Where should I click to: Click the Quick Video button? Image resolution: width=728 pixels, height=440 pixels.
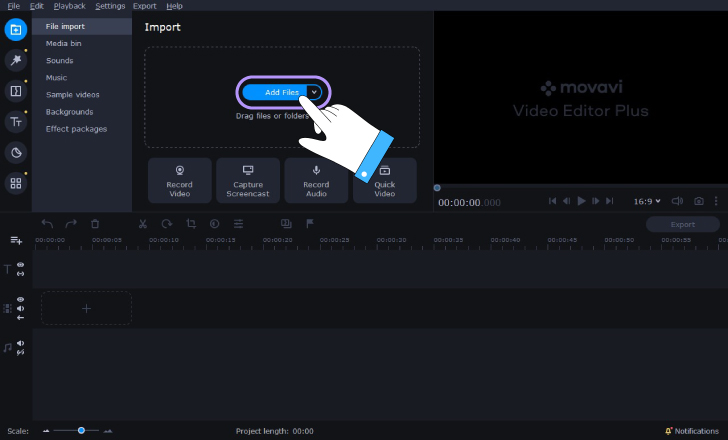coord(385,181)
